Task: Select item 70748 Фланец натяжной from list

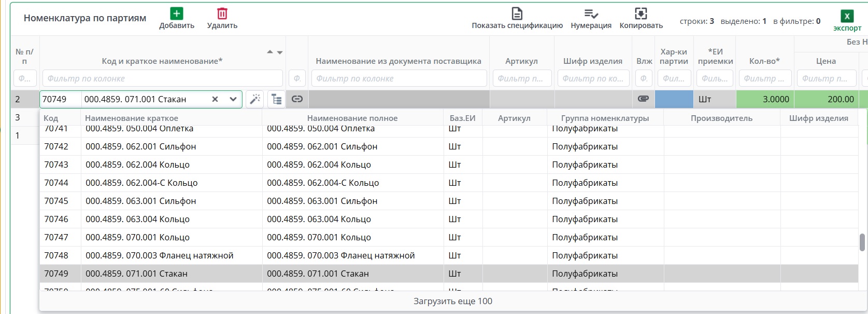Action: tap(159, 255)
